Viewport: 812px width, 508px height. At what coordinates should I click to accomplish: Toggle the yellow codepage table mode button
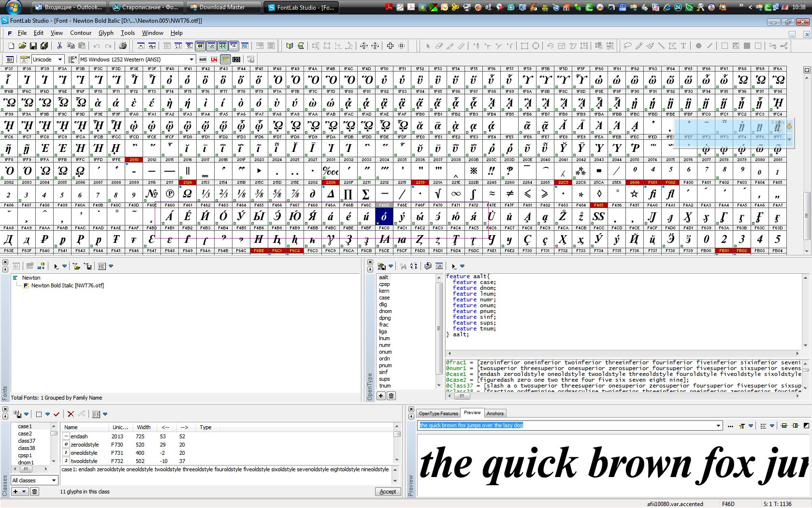(x=225, y=60)
